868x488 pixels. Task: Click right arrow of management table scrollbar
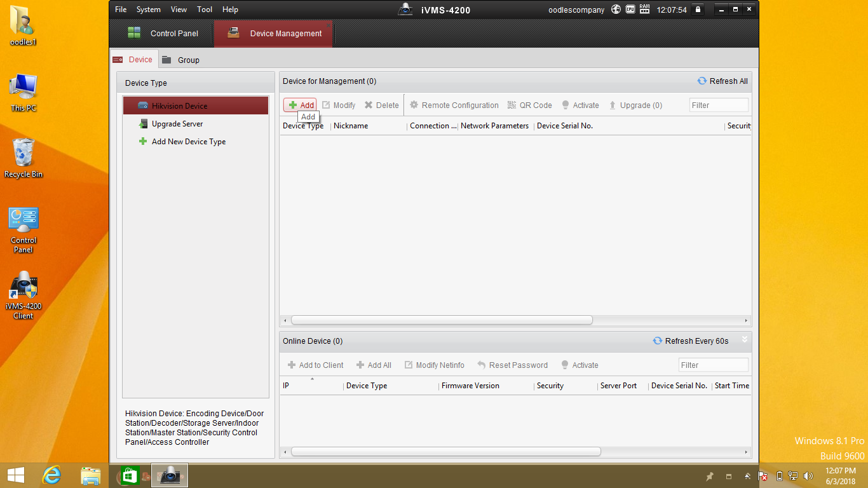747,320
